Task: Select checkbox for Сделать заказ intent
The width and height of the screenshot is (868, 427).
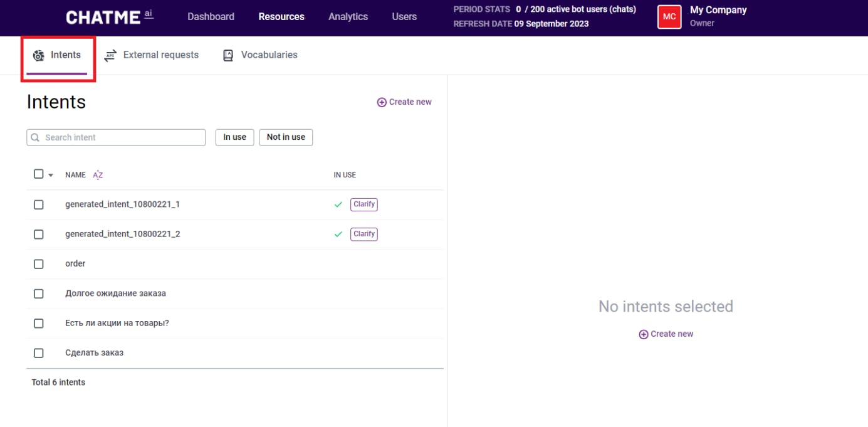Action: [x=39, y=353]
